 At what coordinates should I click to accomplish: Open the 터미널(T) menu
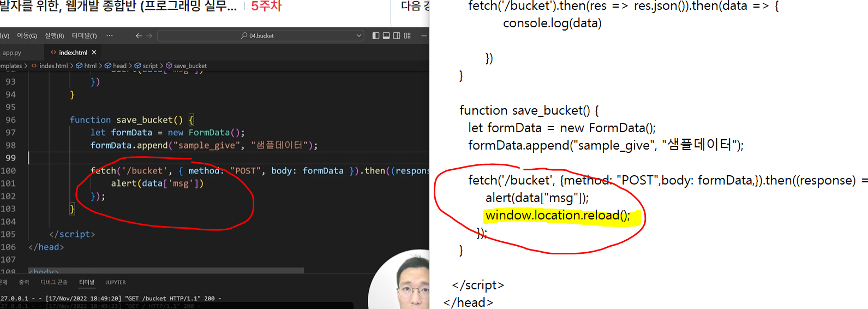point(84,35)
